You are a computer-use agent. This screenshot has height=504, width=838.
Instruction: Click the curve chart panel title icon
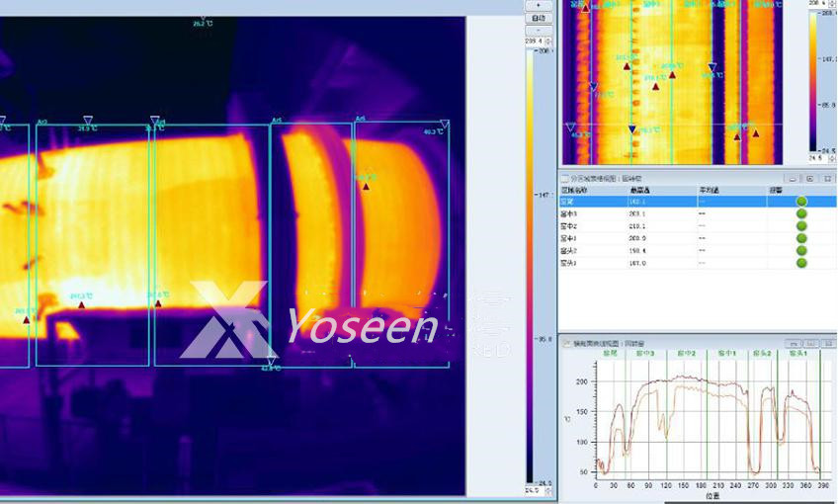coord(567,343)
